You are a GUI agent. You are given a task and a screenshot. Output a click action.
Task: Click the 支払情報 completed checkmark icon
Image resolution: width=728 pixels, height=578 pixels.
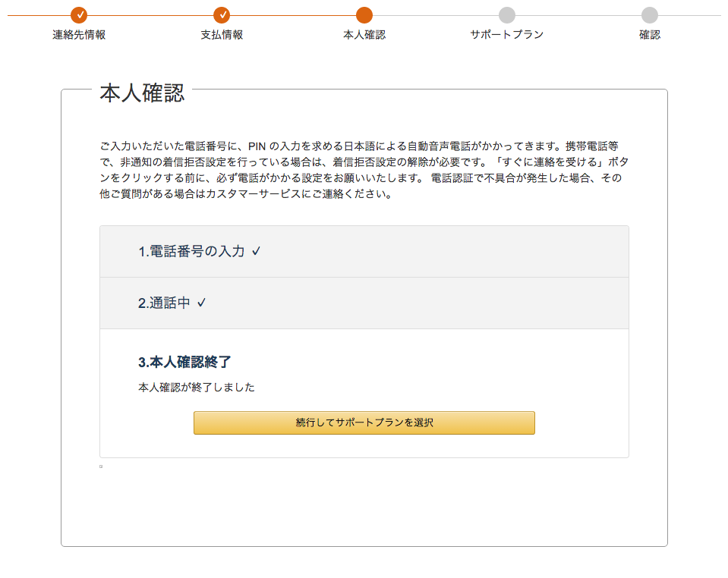pyautogui.click(x=222, y=13)
